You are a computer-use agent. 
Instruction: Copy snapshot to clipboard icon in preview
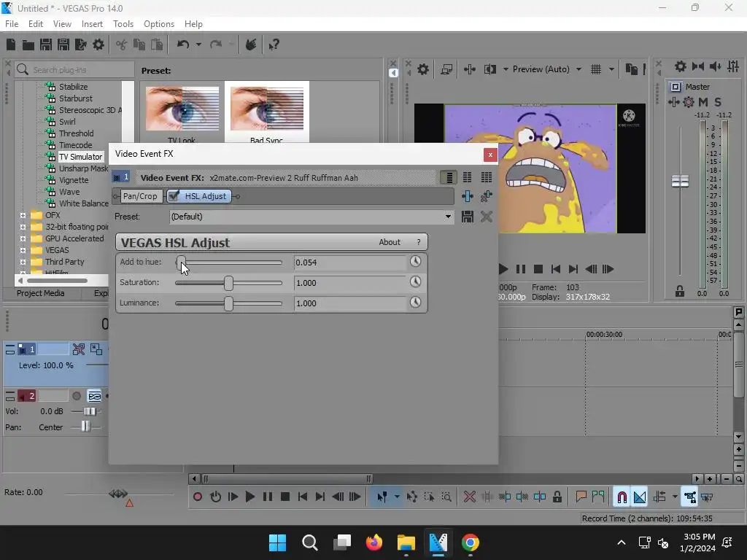click(631, 69)
